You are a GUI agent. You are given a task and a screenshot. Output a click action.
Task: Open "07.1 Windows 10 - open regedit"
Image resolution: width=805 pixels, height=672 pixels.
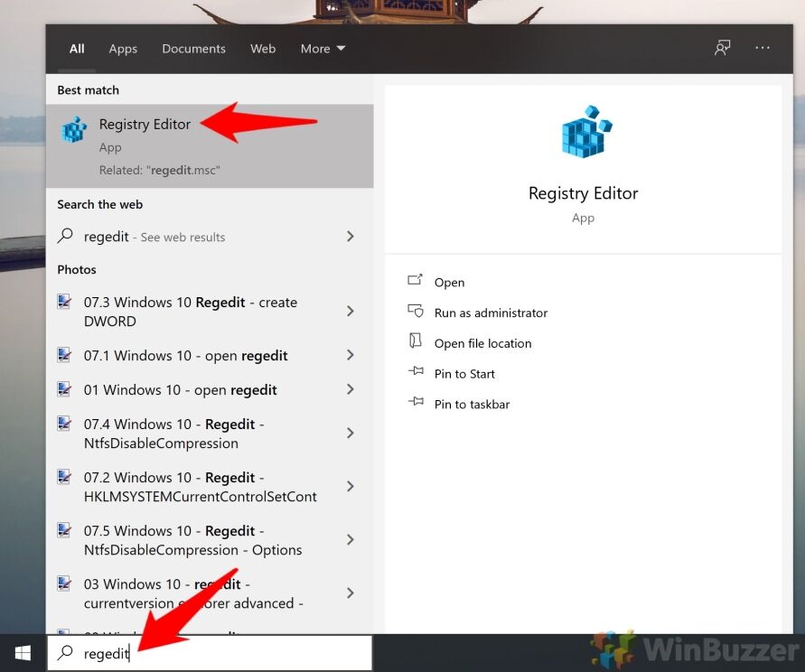click(x=210, y=355)
